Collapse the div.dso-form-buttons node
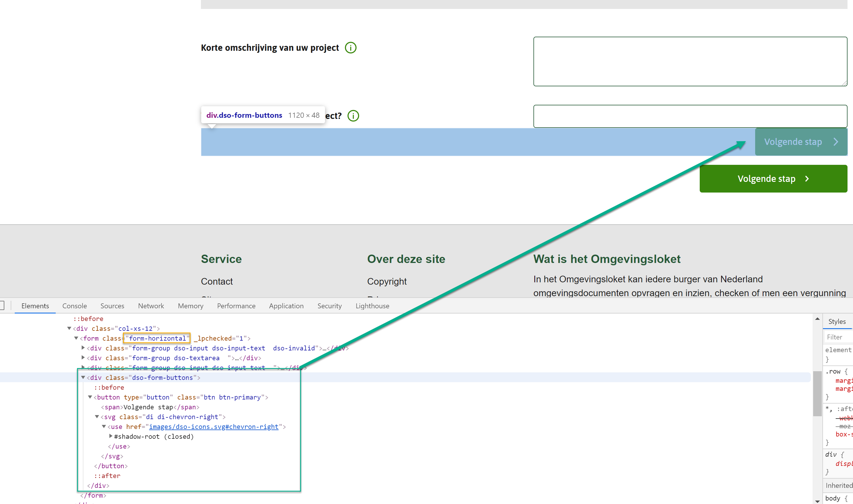This screenshot has height=504, width=853. (83, 377)
